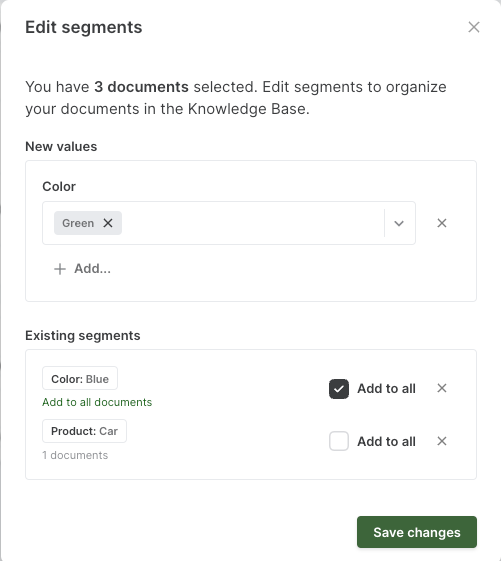Click the '1 documents' label

75,455
